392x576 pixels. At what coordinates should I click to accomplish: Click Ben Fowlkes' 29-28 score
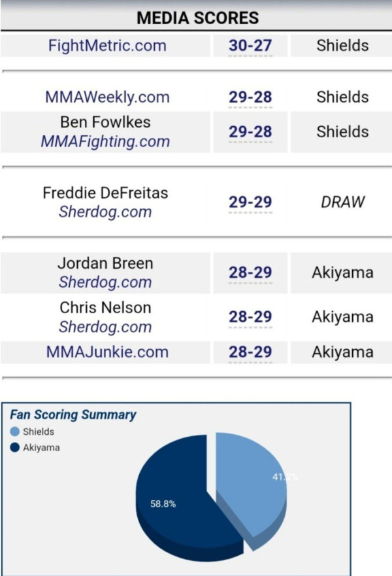coord(250,131)
